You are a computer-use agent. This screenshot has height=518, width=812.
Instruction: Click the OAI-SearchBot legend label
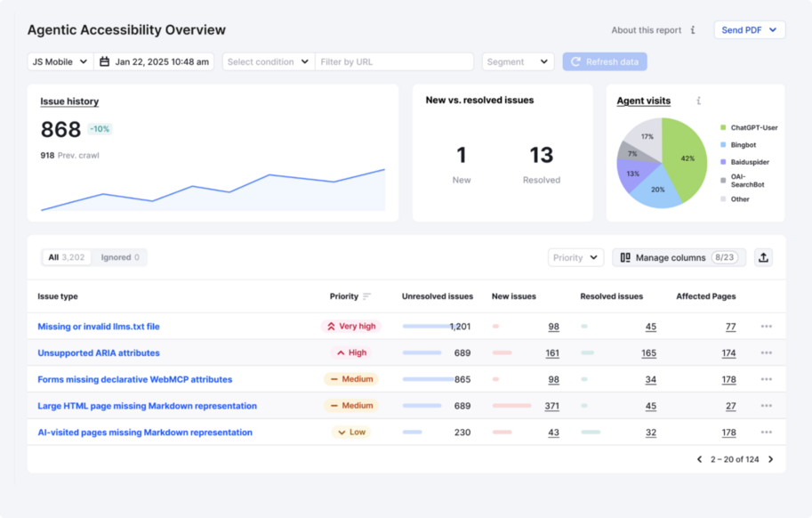tap(747, 181)
